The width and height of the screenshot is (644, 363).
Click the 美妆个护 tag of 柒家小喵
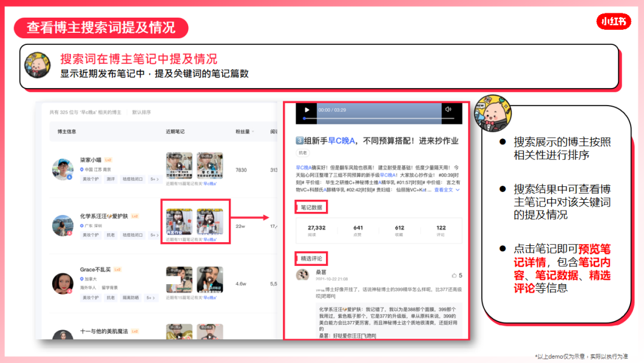click(x=91, y=179)
